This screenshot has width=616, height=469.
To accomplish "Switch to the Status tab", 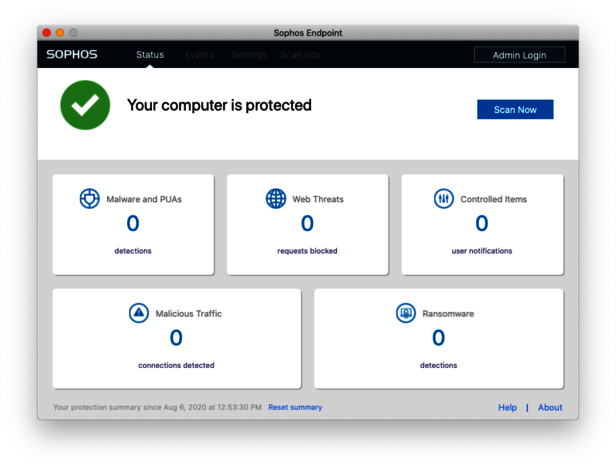I will click(x=150, y=55).
